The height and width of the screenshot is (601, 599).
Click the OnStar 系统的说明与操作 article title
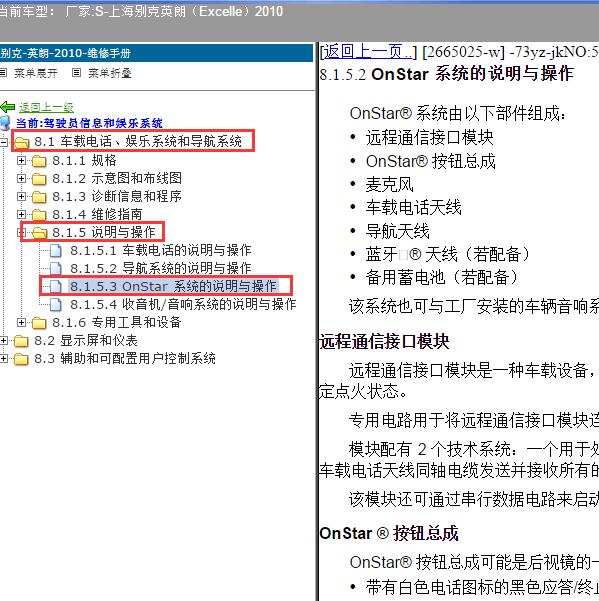(473, 74)
